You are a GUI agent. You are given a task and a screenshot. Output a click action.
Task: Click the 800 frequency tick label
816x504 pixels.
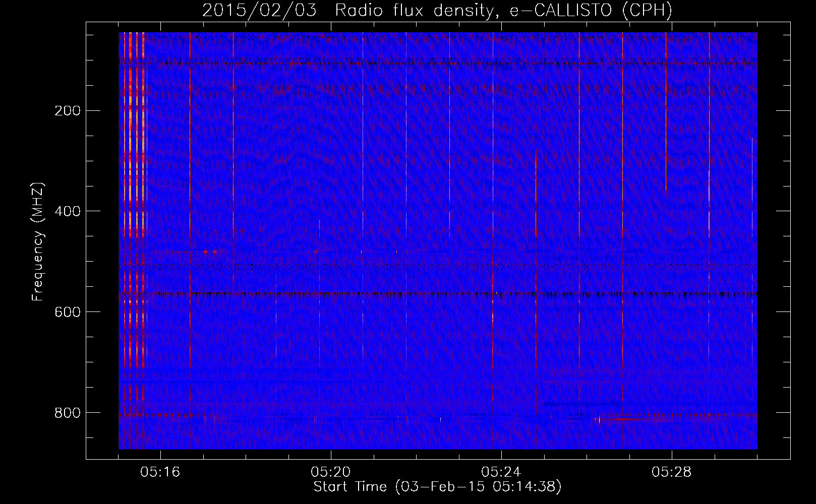coord(67,413)
